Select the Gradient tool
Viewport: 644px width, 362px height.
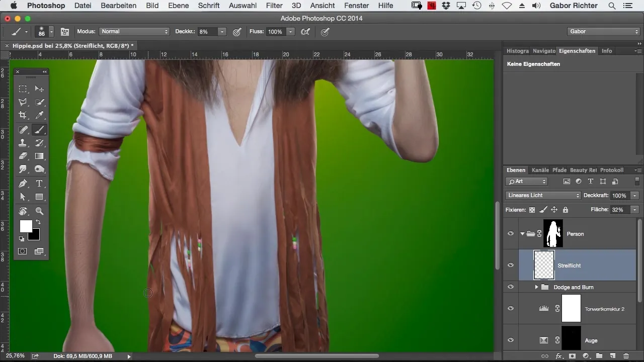click(x=39, y=156)
